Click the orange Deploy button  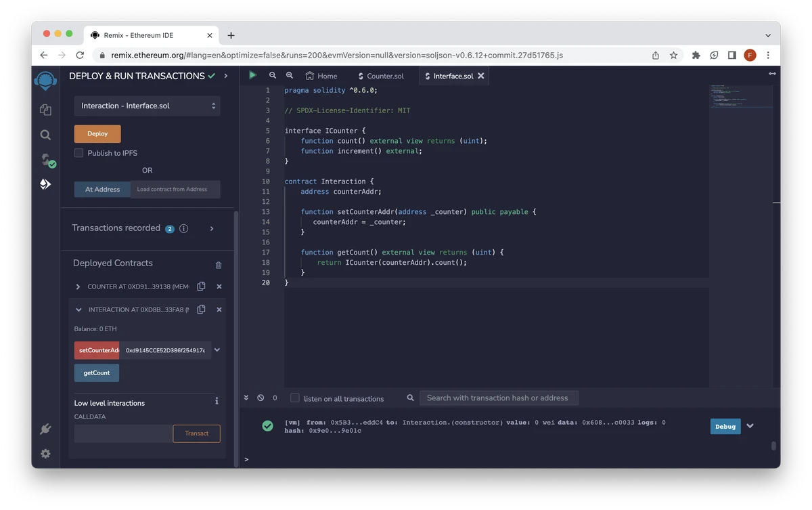click(97, 134)
